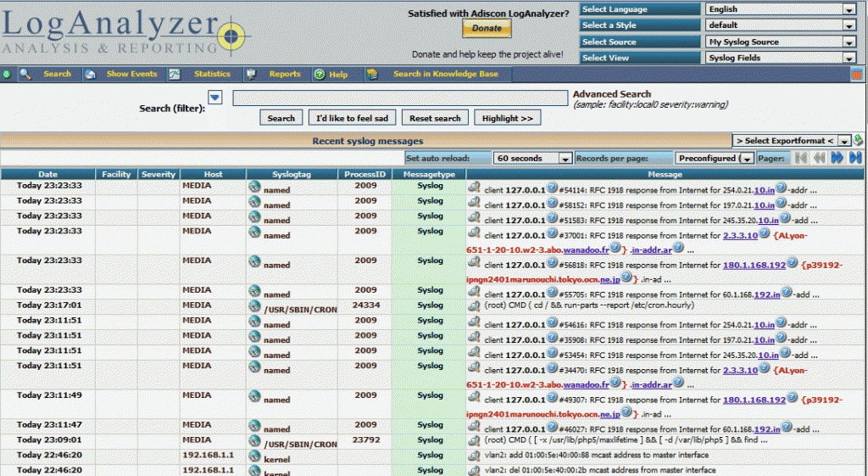Open message details icon for the /USR/SBIN/CRON 24334 row
This screenshot has height=476, width=868.
pos(474,305)
